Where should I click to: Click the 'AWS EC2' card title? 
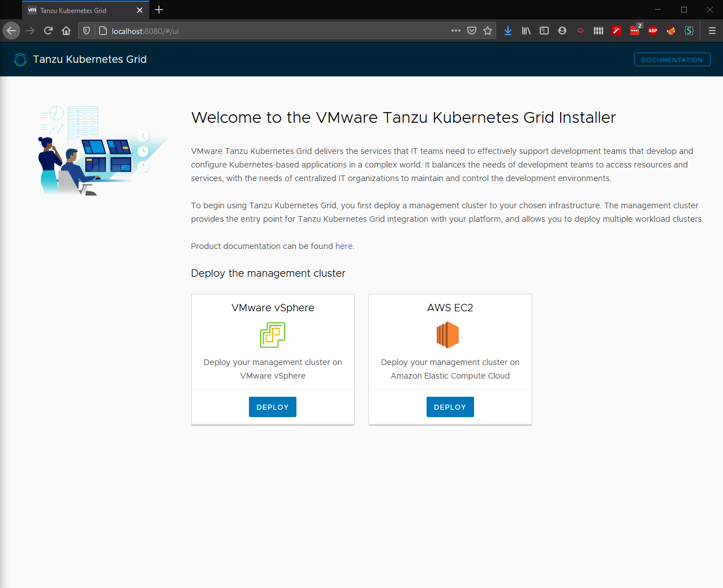[450, 308]
